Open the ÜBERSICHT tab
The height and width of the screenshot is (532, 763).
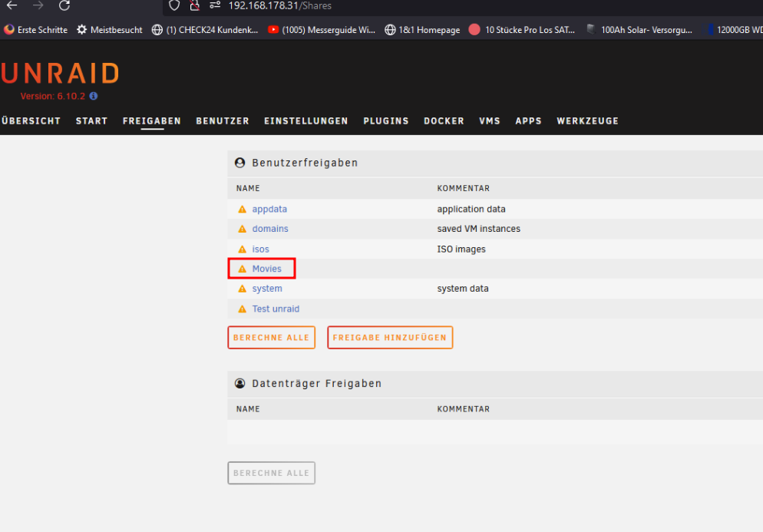click(x=31, y=121)
